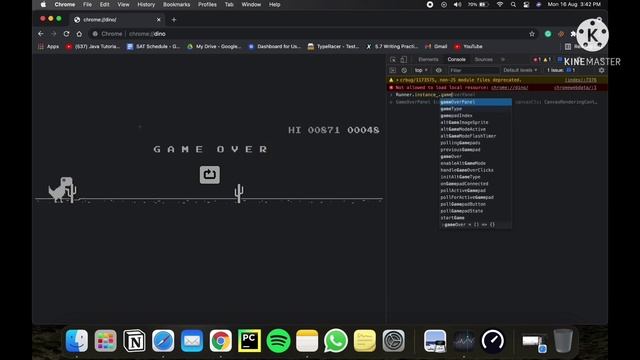Open the source link of the error message
640x360 pixels.
575,87
